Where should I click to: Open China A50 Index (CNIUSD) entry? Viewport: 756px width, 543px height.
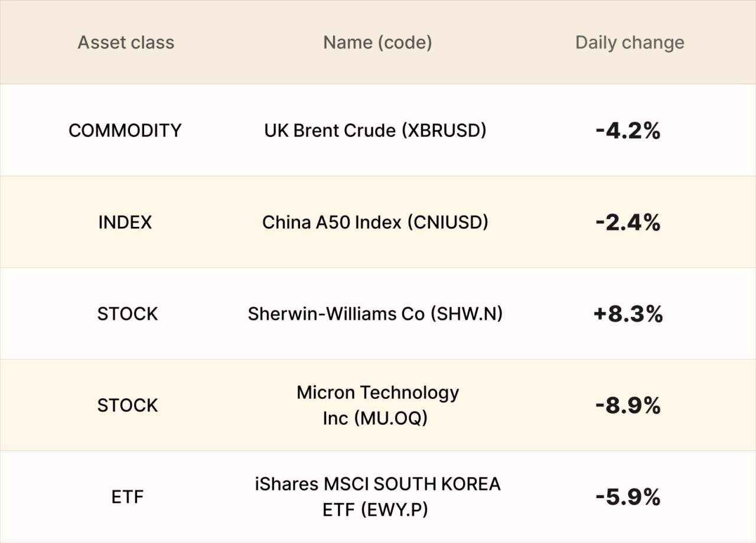tap(376, 222)
